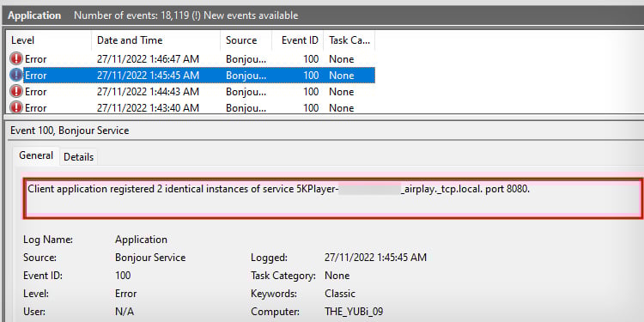Click Event ID value '100' in details
Image resolution: width=644 pixels, height=322 pixels.
pyautogui.click(x=123, y=275)
